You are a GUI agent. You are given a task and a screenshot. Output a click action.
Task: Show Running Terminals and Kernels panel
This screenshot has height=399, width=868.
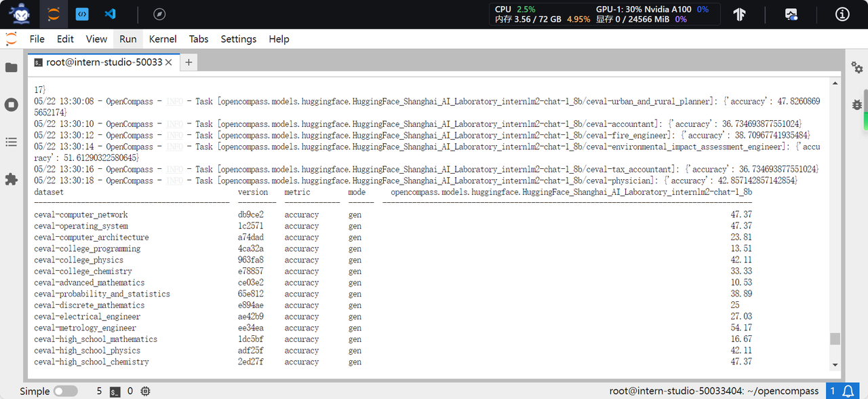click(11, 104)
